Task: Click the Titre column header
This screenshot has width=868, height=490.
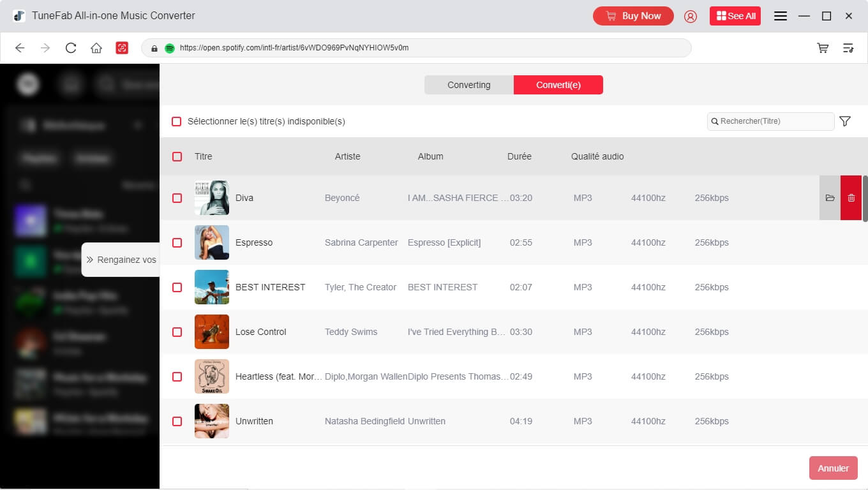Action: (x=204, y=156)
